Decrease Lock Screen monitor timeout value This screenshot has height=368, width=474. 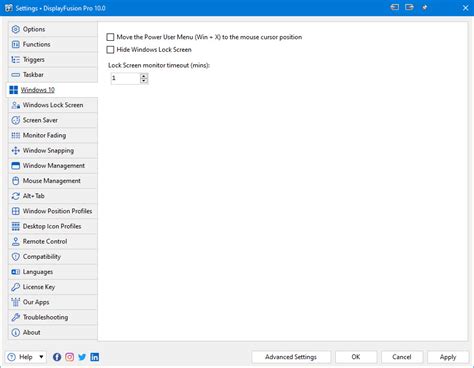pyautogui.click(x=144, y=81)
